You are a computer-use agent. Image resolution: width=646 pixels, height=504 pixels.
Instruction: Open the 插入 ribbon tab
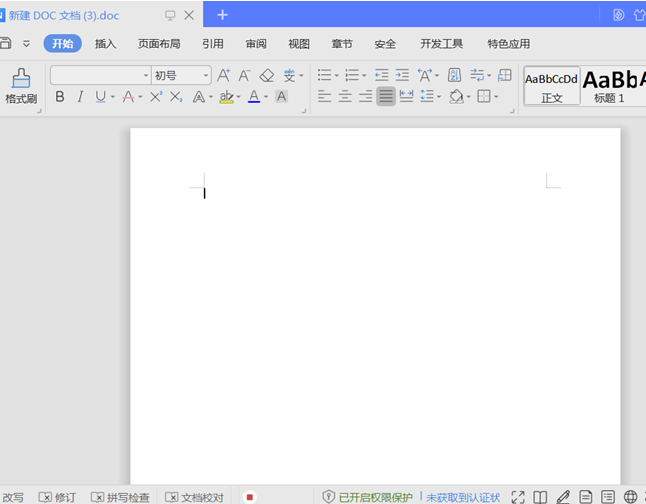pos(105,44)
